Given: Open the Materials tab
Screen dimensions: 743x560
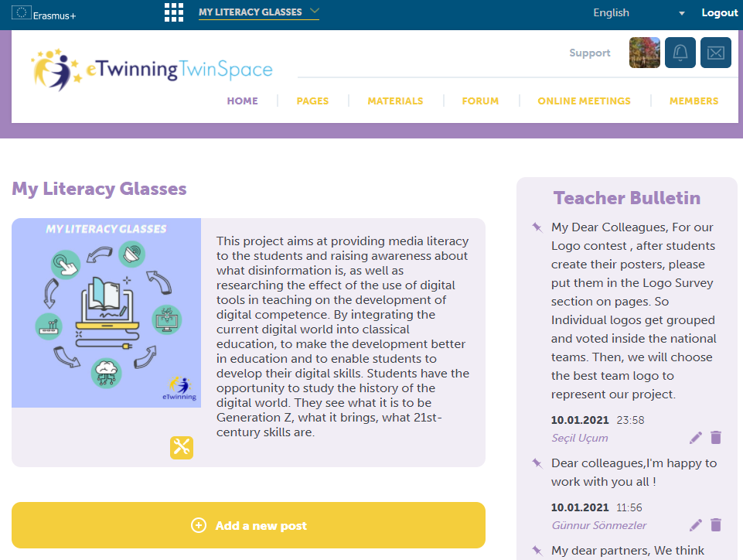Looking at the screenshot, I should 395,101.
